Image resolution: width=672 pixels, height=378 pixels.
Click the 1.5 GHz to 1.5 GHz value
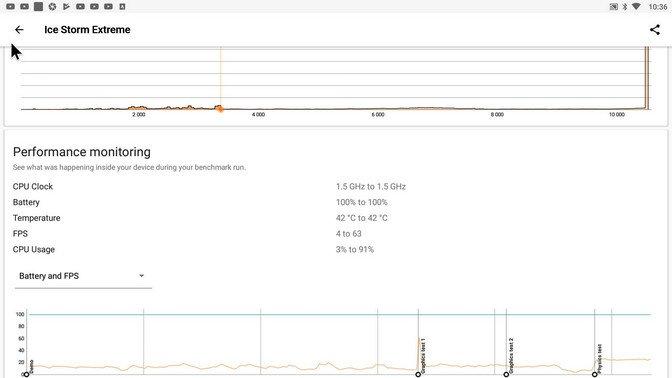(371, 186)
